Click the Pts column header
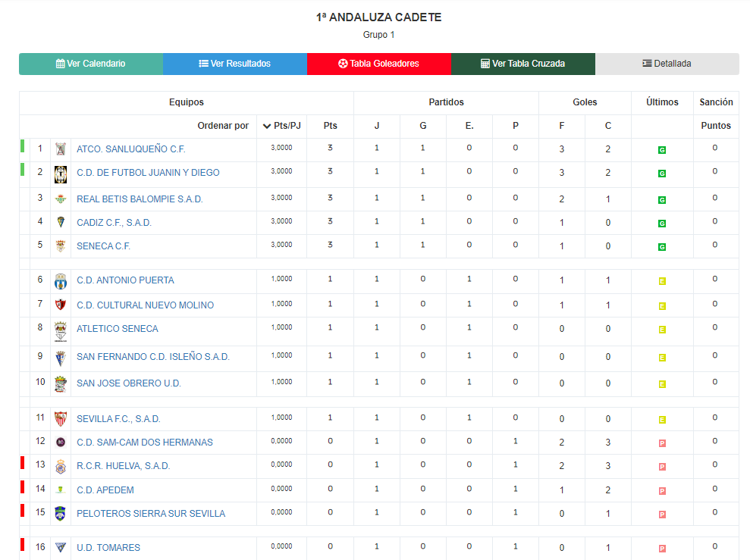Screen dimensions: 750x560 click(330, 126)
